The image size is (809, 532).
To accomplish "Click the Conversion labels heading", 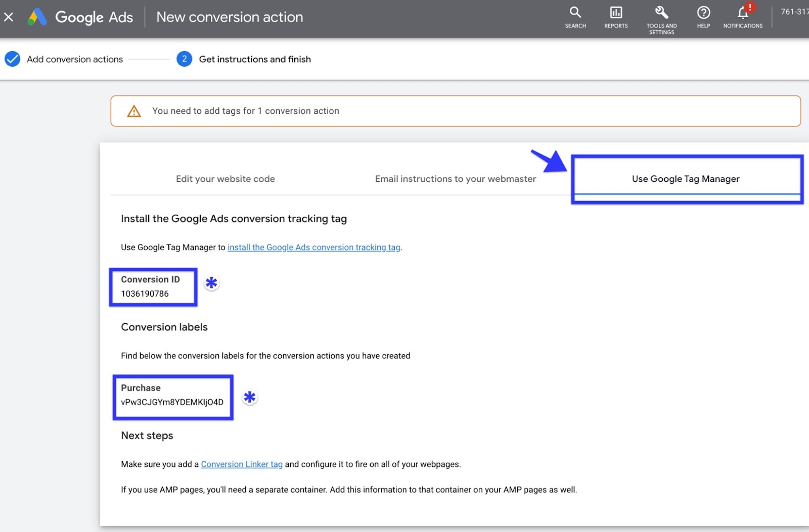I will pos(164,327).
